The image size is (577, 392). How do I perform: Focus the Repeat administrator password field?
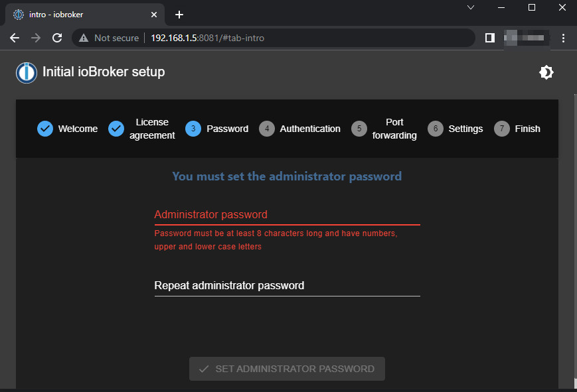click(x=287, y=286)
